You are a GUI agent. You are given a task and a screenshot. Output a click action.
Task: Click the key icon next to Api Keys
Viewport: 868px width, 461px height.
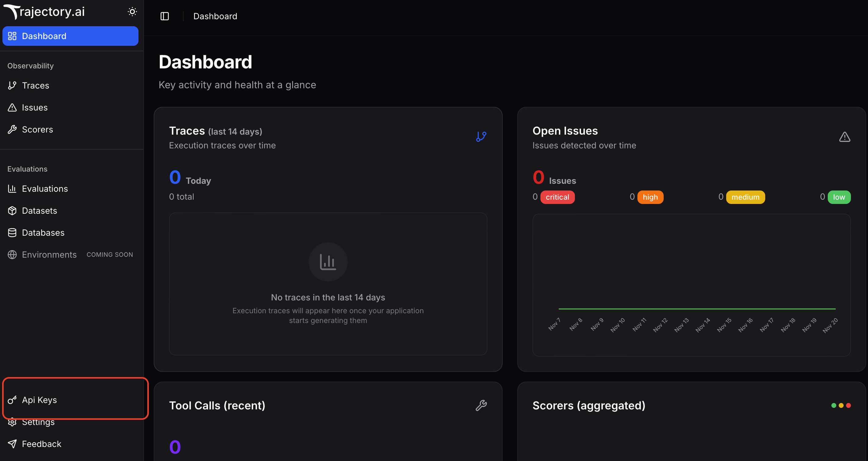(12, 400)
